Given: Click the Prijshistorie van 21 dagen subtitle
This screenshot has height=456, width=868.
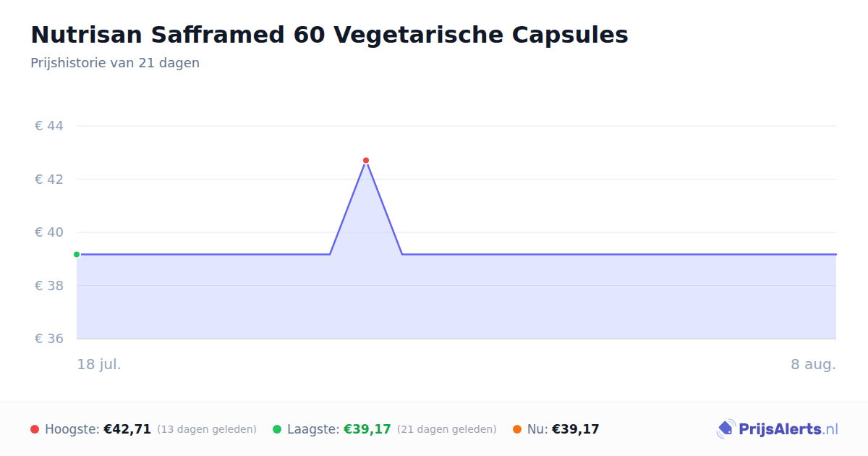Looking at the screenshot, I should click(x=115, y=63).
